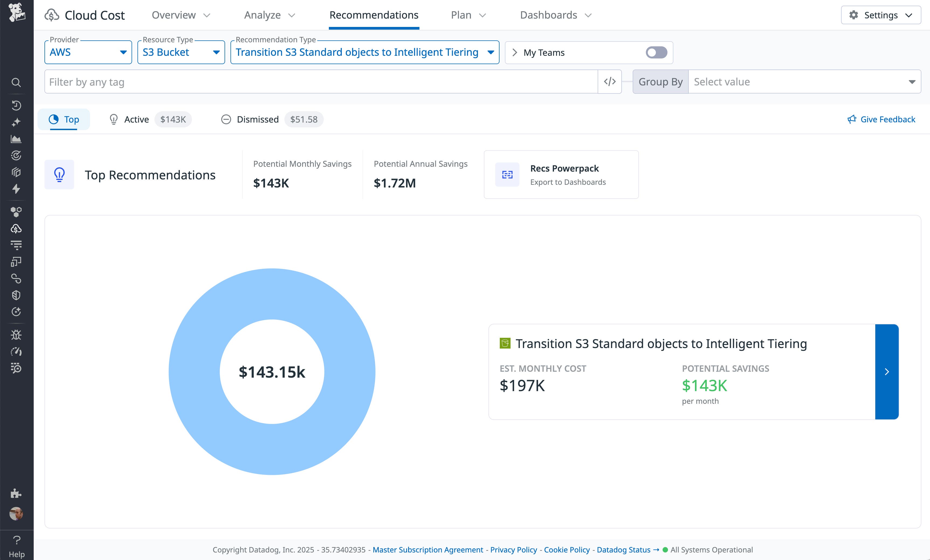Open Datadog Status from the footer

[x=624, y=550]
